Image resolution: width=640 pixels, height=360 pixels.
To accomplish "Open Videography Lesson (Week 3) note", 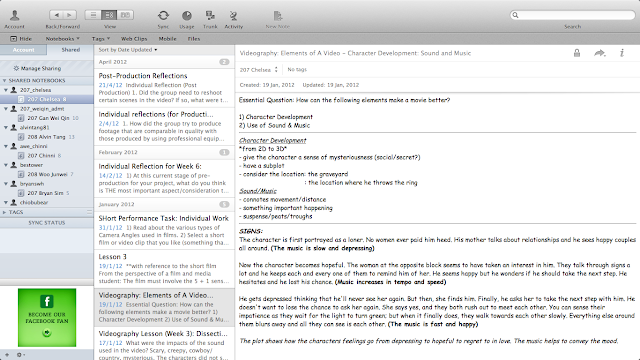I will [164, 344].
